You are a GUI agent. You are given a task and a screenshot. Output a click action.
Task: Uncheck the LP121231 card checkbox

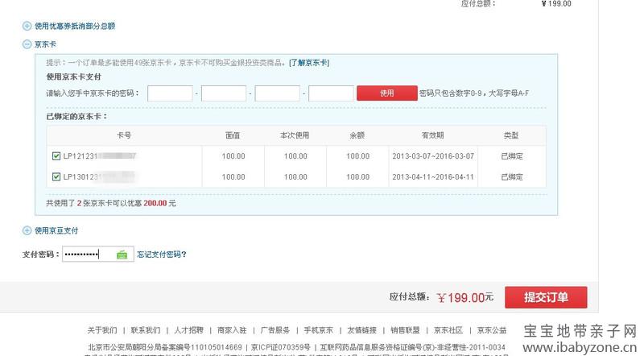click(56, 156)
